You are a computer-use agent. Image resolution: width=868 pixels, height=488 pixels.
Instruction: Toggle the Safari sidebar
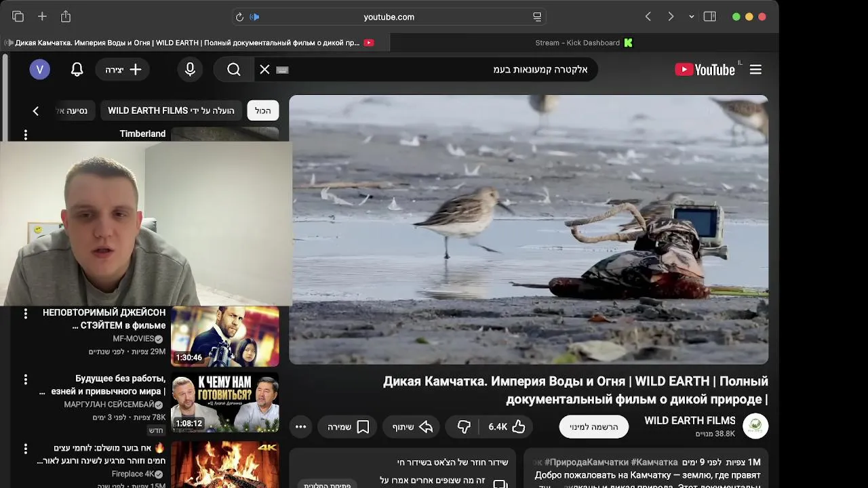coord(710,16)
